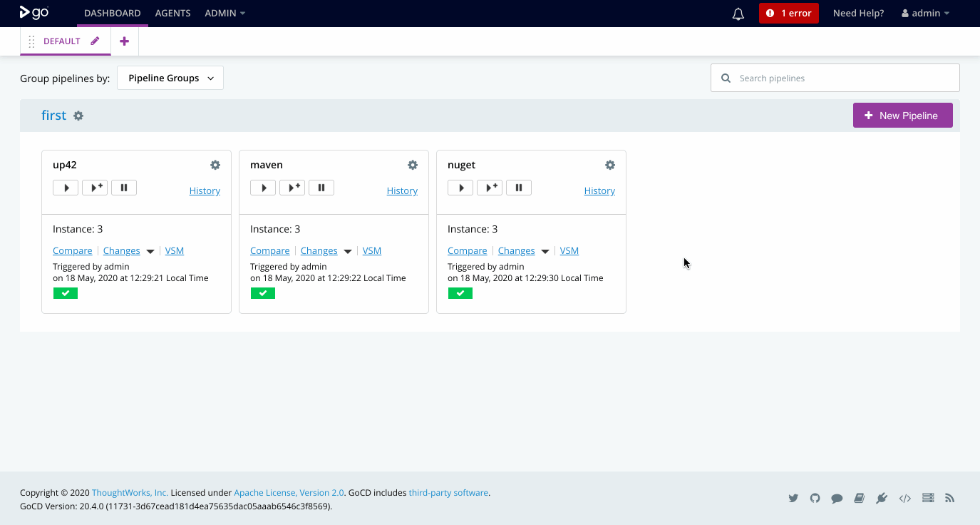The image size is (980, 525).
Task: Pause the nuget pipeline
Action: (x=519, y=188)
